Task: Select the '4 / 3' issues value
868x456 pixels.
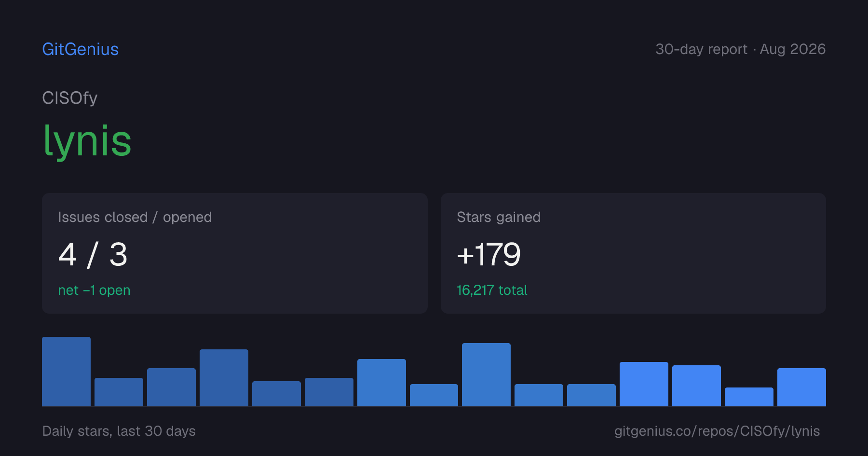Action: coord(93,255)
